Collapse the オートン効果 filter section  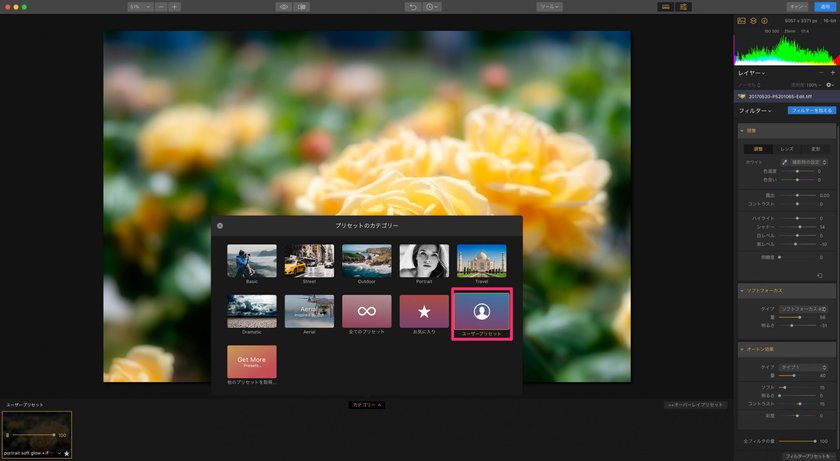[x=742, y=350]
